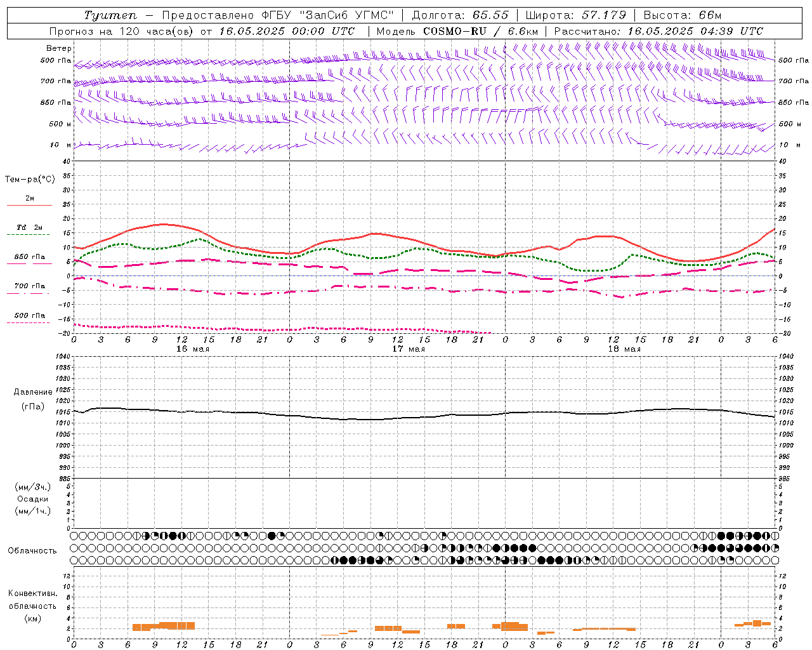Click the "(мм/1ч.)" precipitation unit label
The image size is (812, 650).
tap(33, 511)
